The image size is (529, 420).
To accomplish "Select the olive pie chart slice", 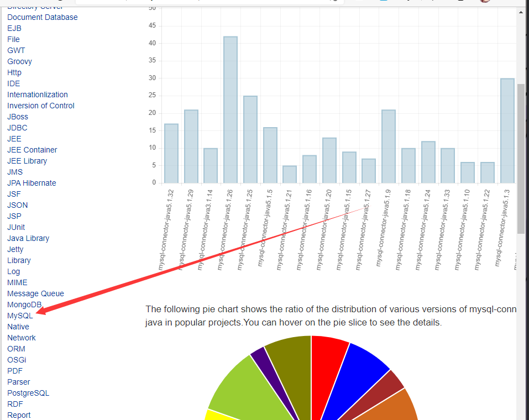I will pyautogui.click(x=294, y=371).
